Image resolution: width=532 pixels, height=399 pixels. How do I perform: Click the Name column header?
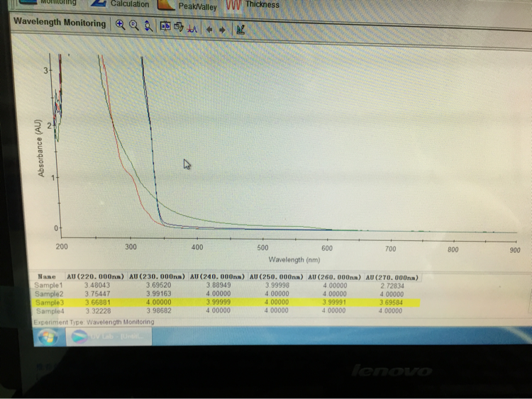click(x=47, y=276)
